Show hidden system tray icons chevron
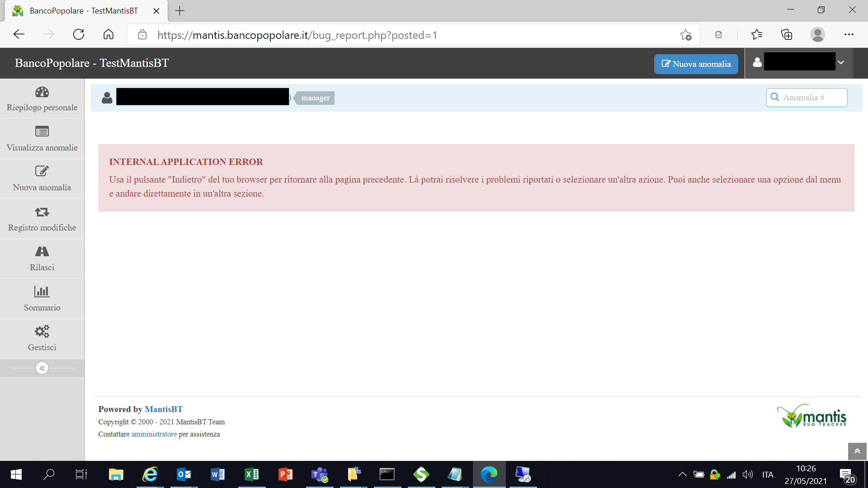868x488 pixels. tap(683, 474)
